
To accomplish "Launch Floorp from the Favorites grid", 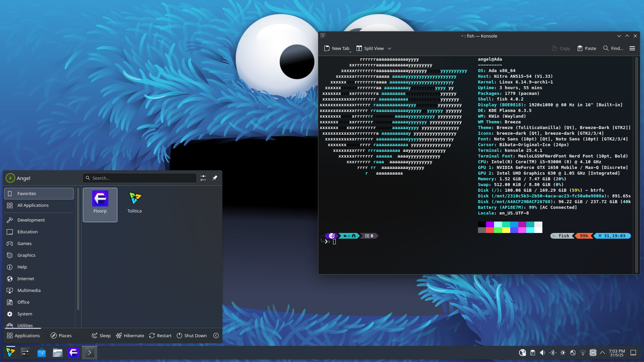I will click(100, 205).
